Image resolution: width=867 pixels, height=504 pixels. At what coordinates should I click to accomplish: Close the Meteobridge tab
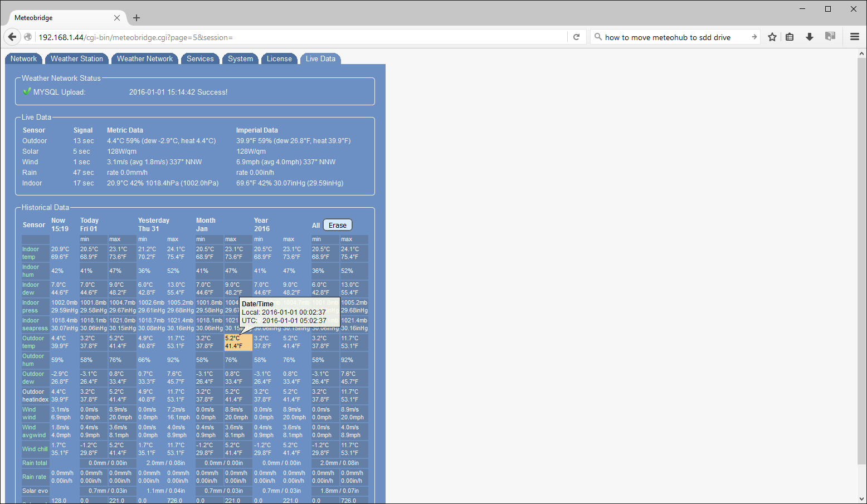(117, 18)
